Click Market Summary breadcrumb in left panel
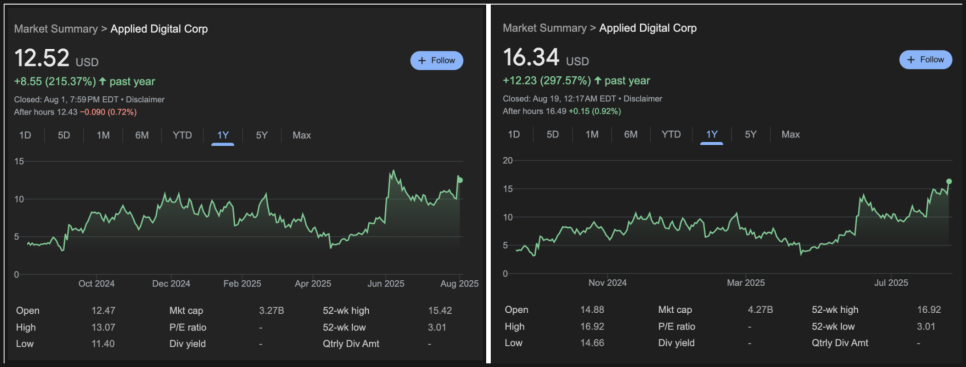 point(55,29)
